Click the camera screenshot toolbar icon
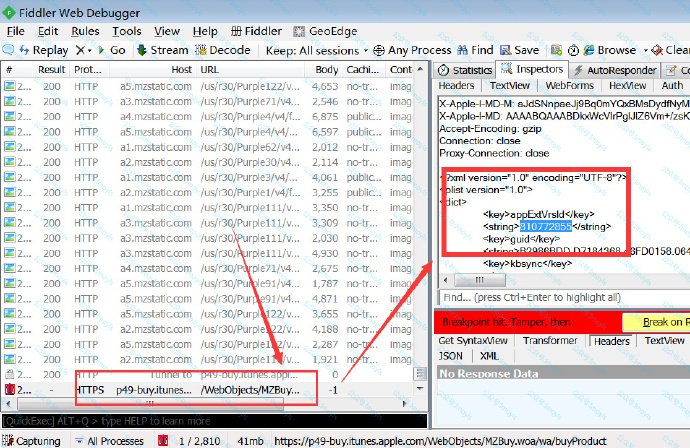This screenshot has width=690, height=448. coord(556,50)
